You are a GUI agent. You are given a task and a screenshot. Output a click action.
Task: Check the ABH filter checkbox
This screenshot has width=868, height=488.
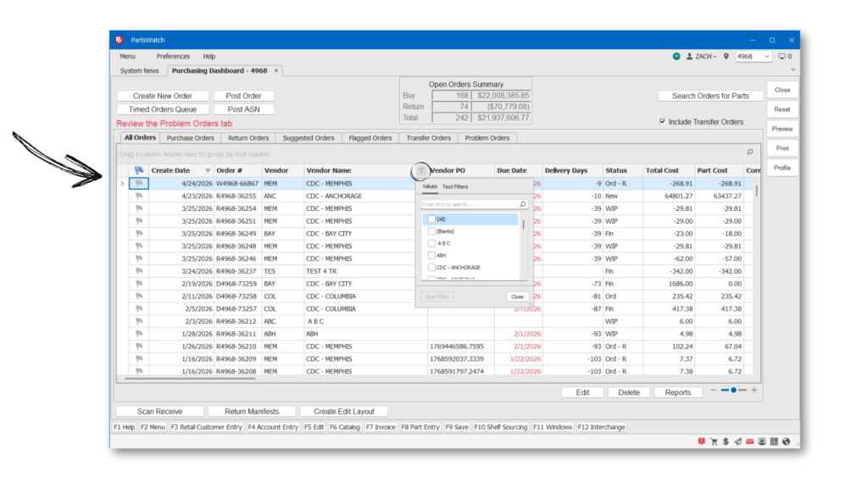click(x=431, y=256)
